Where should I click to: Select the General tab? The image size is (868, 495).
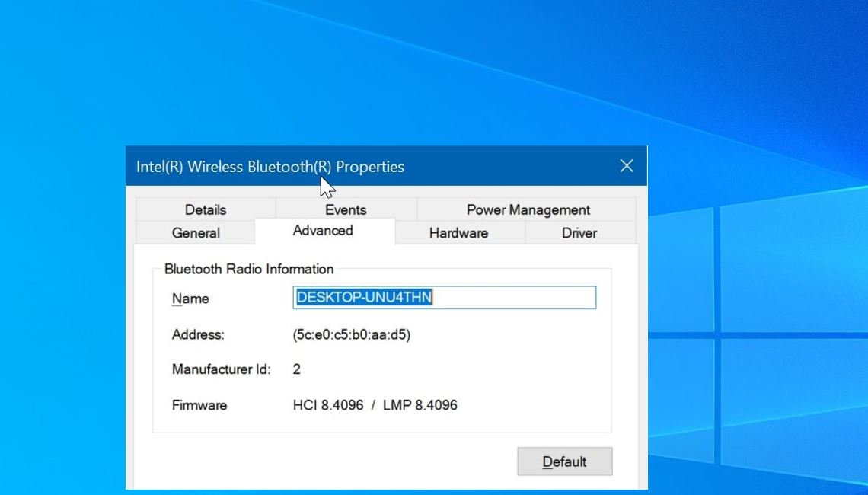pyautogui.click(x=196, y=232)
